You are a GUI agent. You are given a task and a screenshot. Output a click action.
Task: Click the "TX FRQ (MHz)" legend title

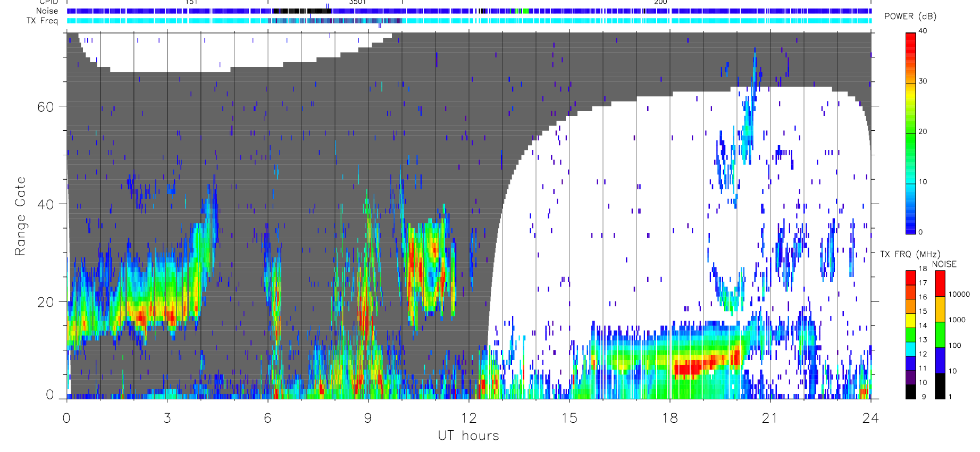(x=910, y=254)
